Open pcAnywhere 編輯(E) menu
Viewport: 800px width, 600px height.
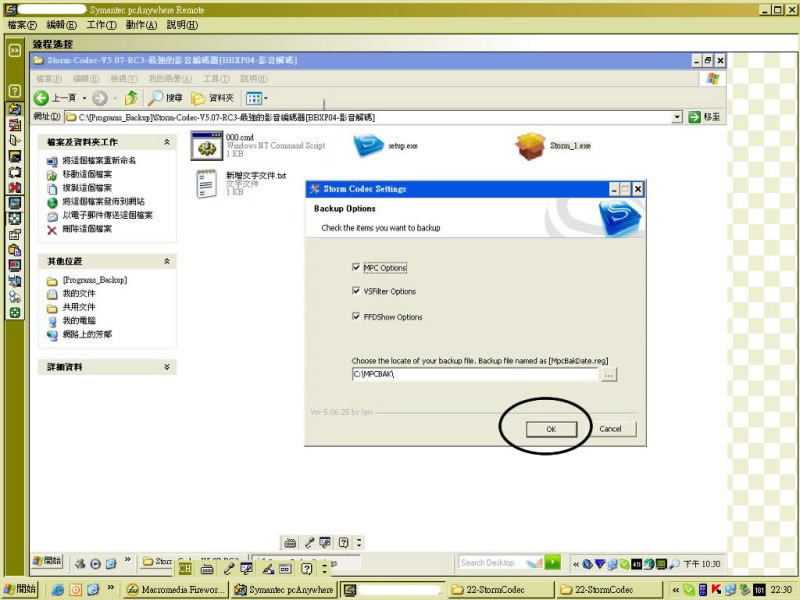pyautogui.click(x=61, y=24)
